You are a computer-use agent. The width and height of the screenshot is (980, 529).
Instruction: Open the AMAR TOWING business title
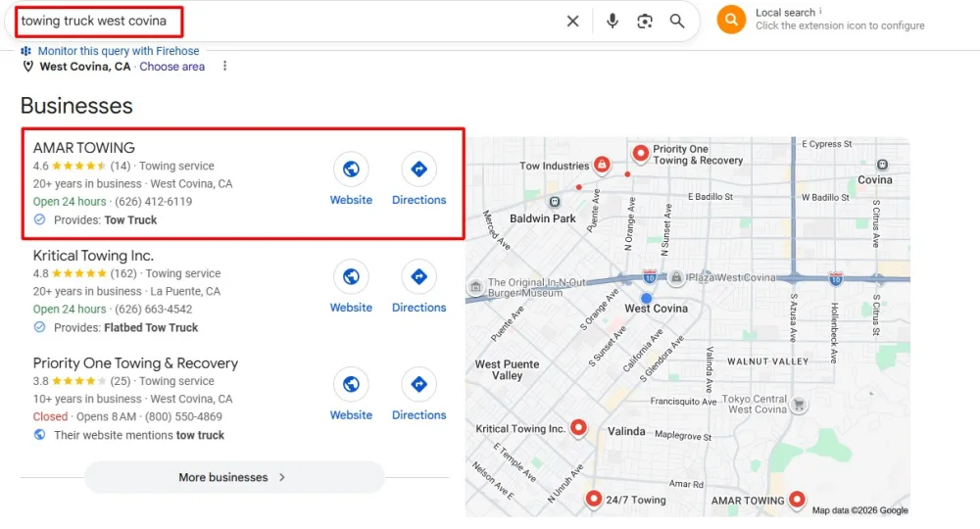pos(83,147)
